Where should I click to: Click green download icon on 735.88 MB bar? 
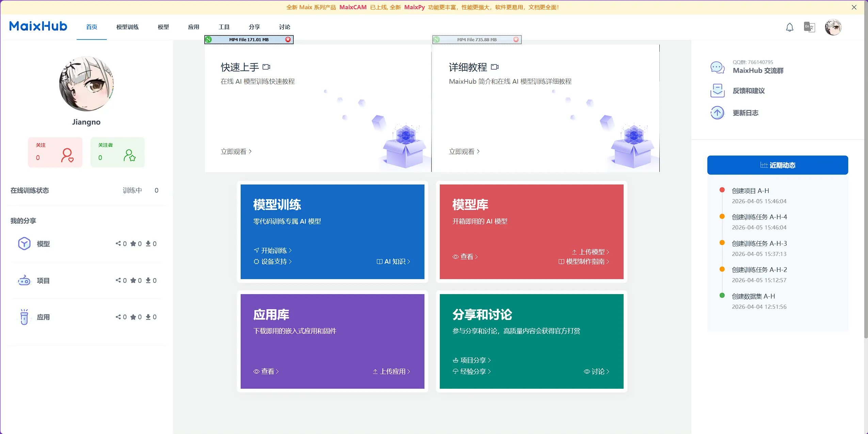[437, 39]
